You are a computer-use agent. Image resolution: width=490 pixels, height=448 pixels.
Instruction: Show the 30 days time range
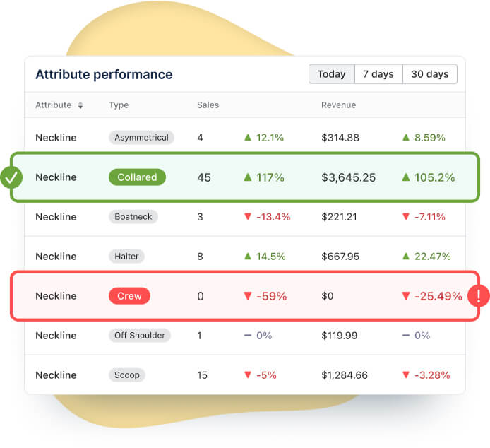click(430, 74)
